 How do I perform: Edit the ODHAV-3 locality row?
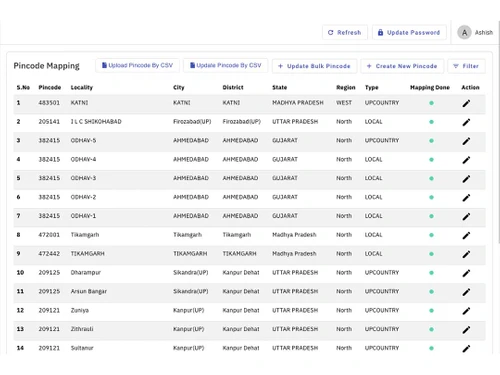coord(466,179)
